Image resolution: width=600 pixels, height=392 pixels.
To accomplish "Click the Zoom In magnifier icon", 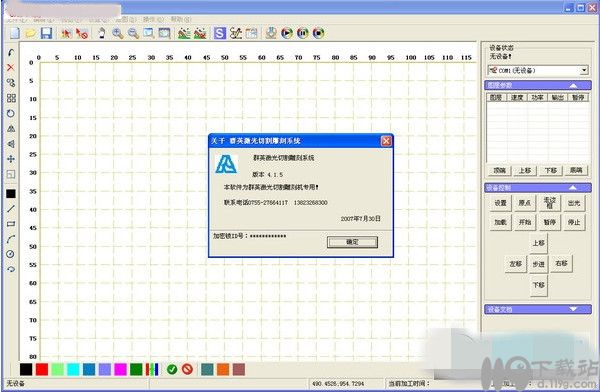I will click(x=117, y=33).
